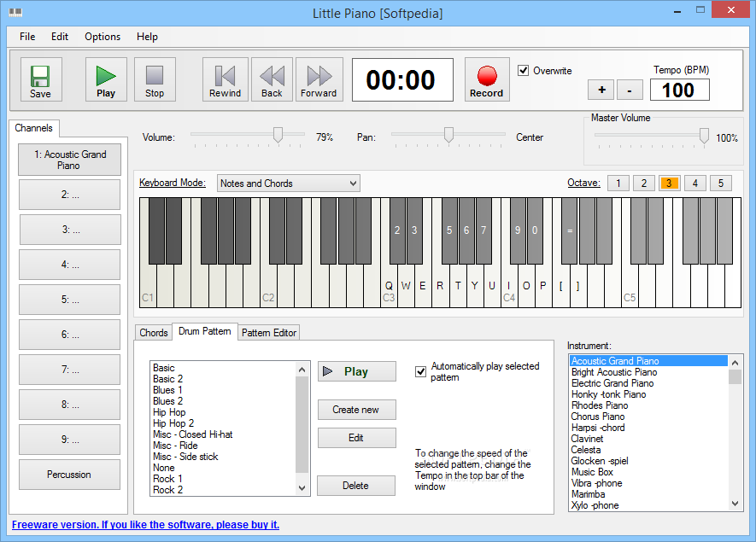Click the 00:00 time display
756x542 pixels.
tap(402, 80)
